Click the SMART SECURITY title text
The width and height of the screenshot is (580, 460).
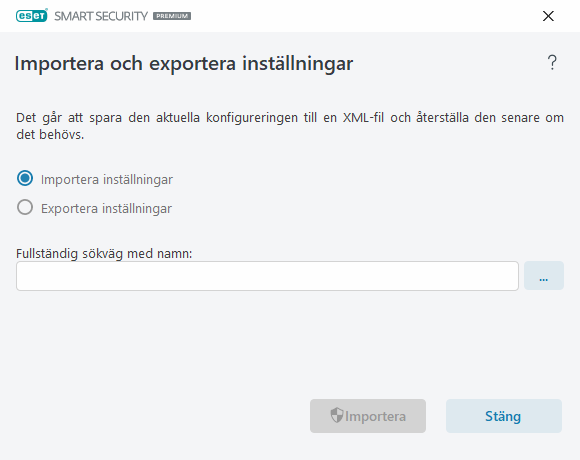coord(101,16)
